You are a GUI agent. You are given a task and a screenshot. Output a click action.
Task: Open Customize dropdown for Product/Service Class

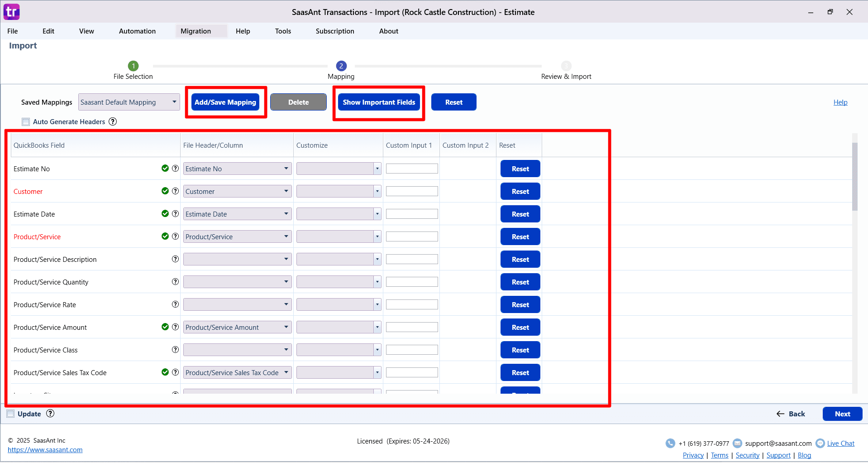click(x=339, y=350)
